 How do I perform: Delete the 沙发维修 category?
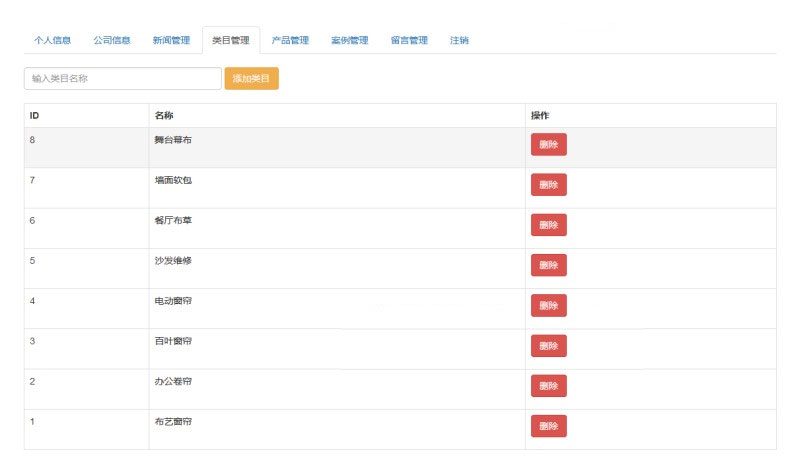548,265
